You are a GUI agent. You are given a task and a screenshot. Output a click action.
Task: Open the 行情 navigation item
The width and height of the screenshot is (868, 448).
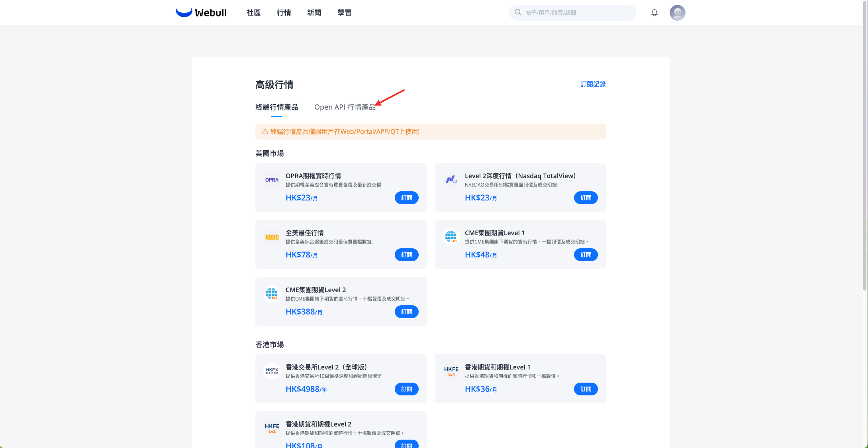click(x=284, y=13)
